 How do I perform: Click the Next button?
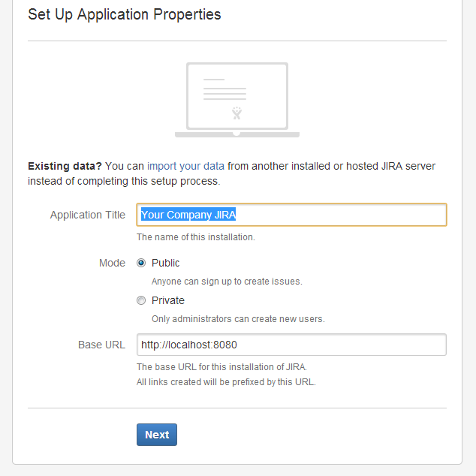(x=157, y=435)
